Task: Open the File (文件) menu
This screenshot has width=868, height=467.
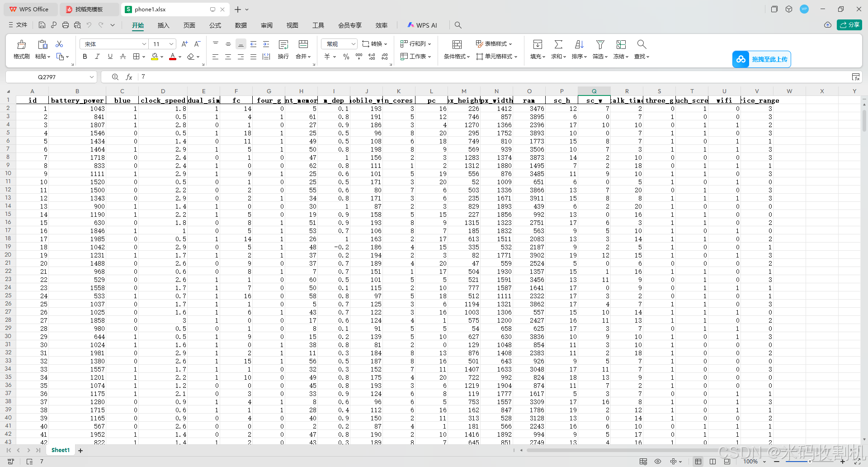Action: 18,25
